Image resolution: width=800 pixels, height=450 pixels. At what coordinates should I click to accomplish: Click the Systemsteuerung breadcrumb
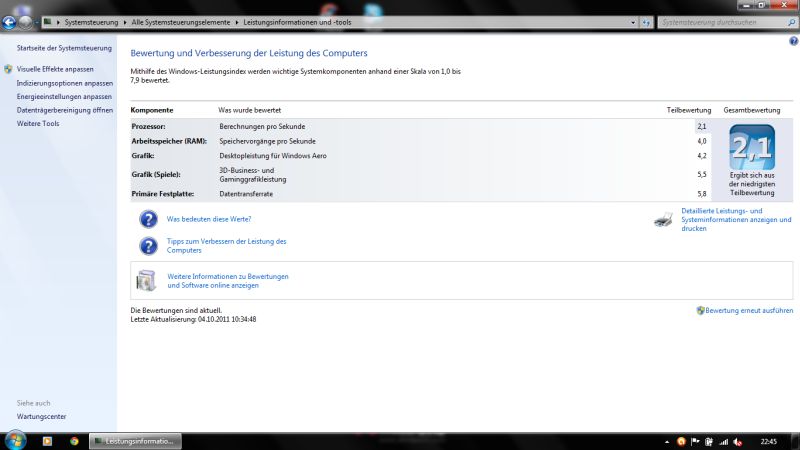pyautogui.click(x=91, y=22)
